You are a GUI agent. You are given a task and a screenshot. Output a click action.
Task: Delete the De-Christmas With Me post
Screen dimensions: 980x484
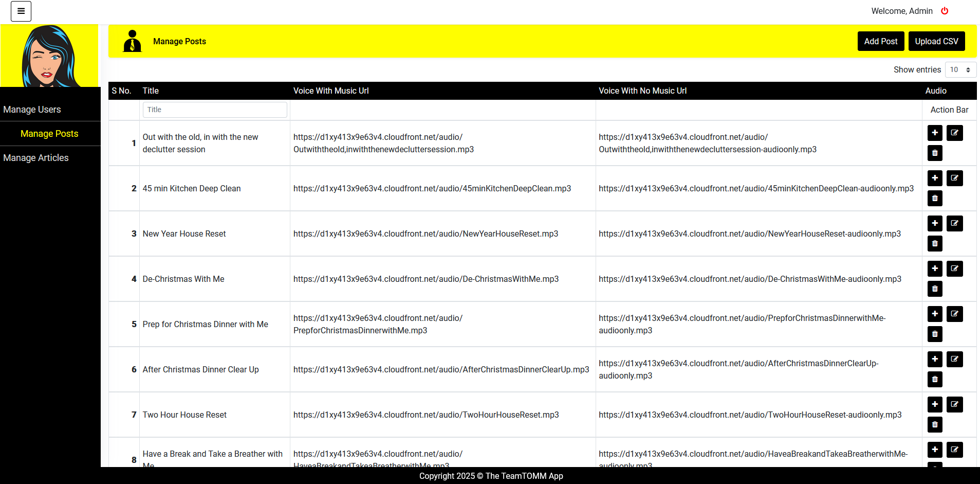(935, 289)
